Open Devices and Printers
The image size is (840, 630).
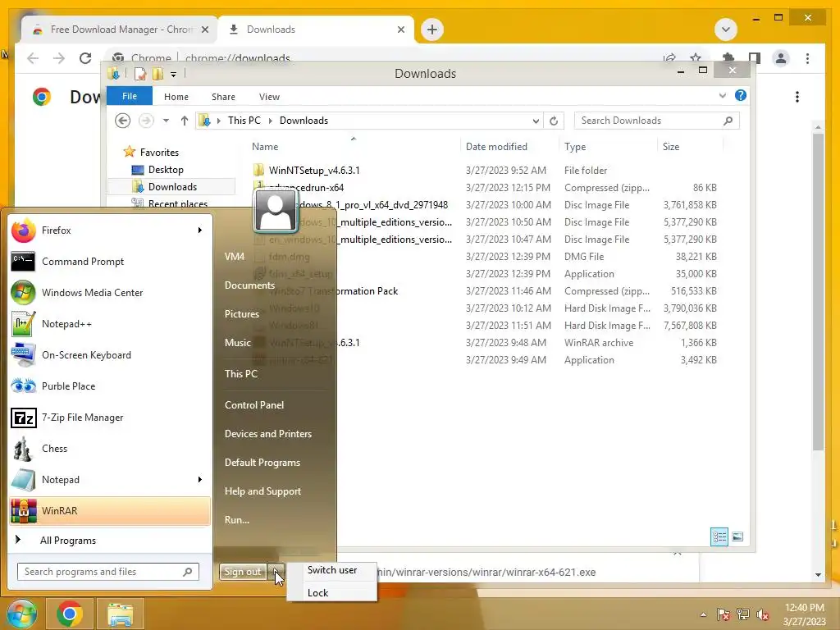[x=268, y=434]
